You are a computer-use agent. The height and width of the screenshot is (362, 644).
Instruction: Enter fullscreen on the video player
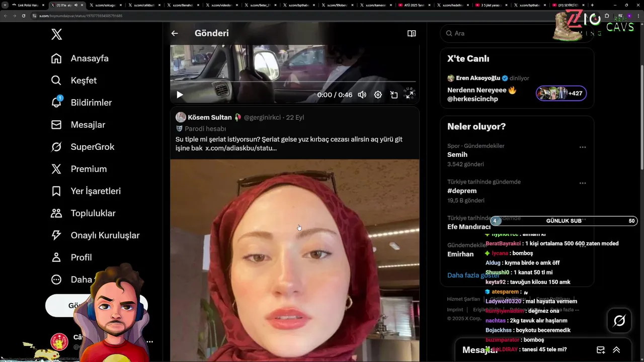click(410, 95)
